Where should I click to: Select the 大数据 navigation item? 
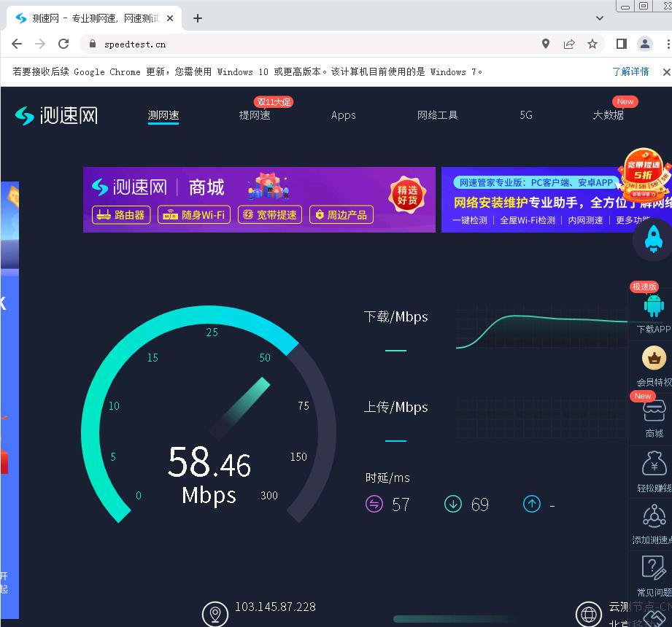click(x=608, y=115)
